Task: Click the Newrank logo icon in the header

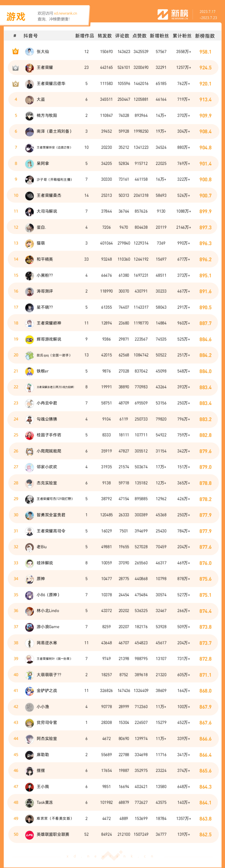Action: (163, 14)
